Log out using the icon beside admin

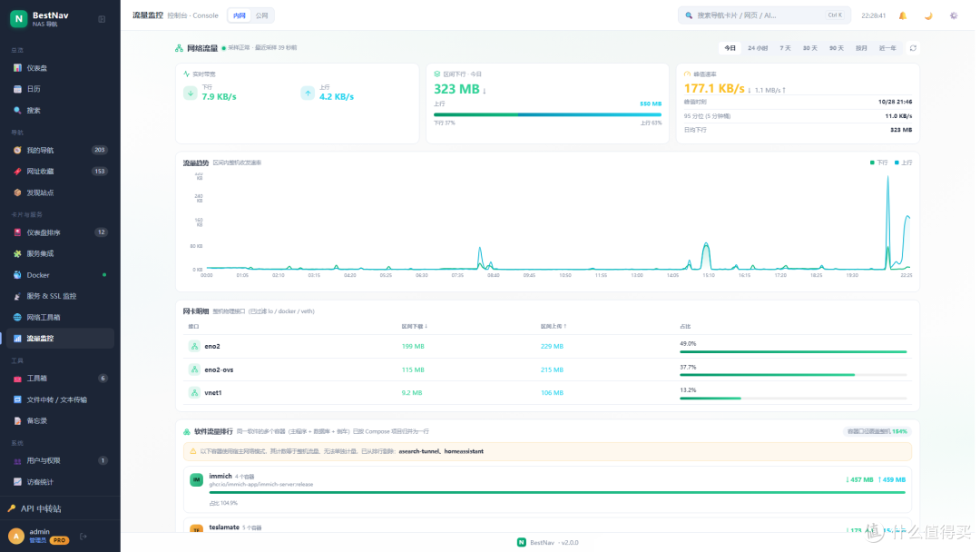click(x=83, y=537)
